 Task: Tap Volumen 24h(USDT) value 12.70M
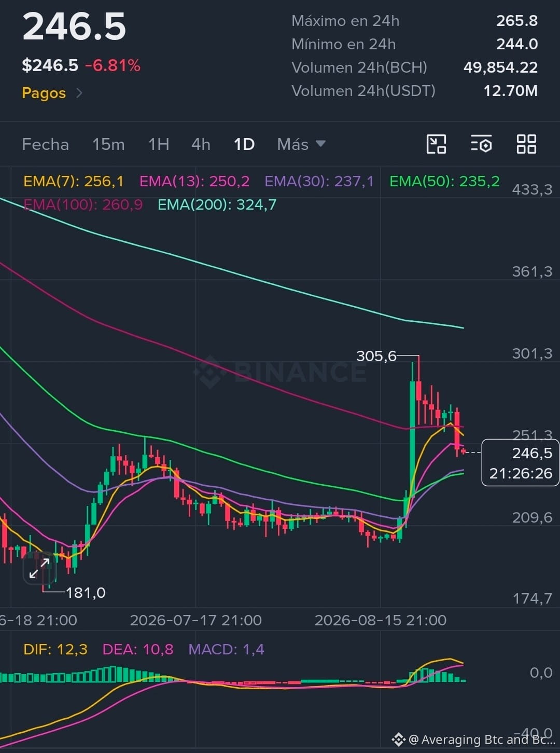tap(510, 91)
